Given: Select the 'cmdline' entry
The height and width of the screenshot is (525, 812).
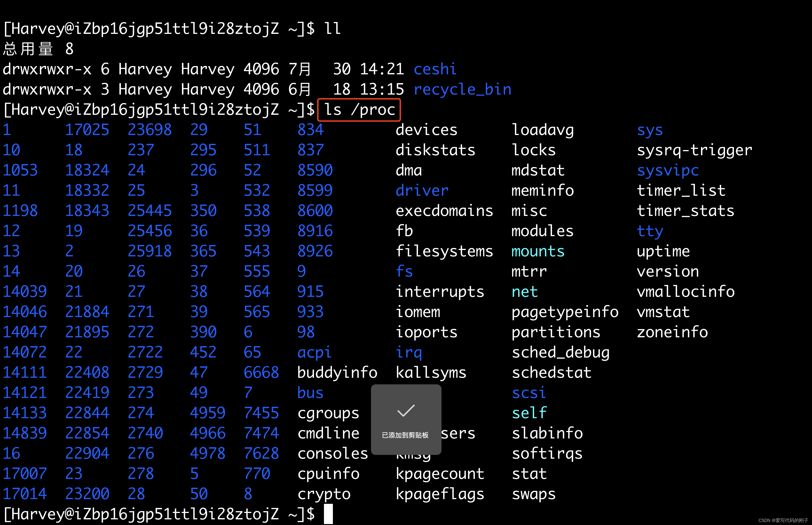Looking at the screenshot, I should (x=328, y=433).
